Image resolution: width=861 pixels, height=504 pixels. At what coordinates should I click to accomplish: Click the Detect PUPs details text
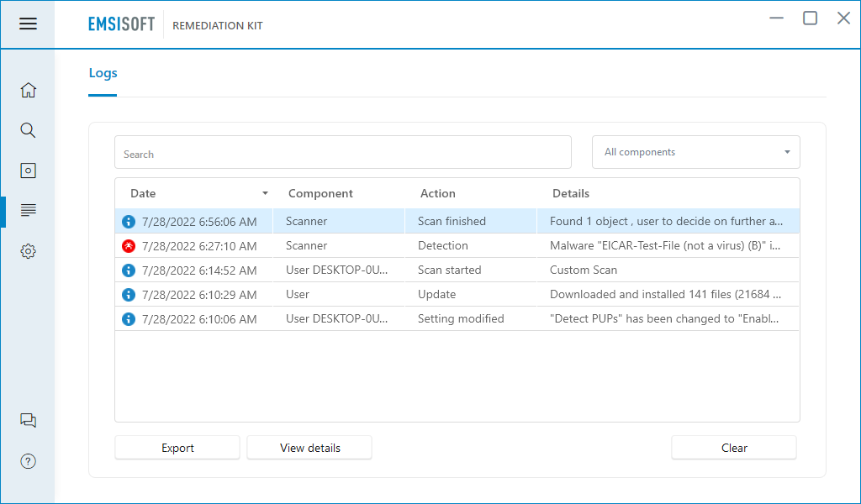point(664,318)
